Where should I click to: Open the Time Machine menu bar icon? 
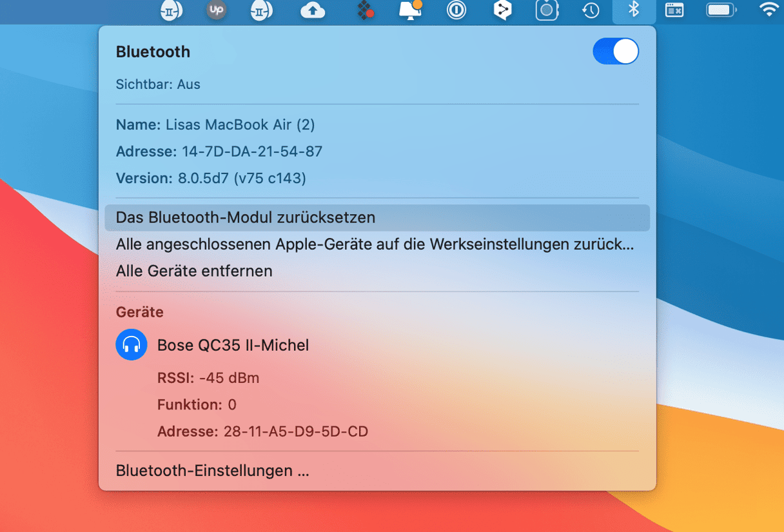point(590,10)
